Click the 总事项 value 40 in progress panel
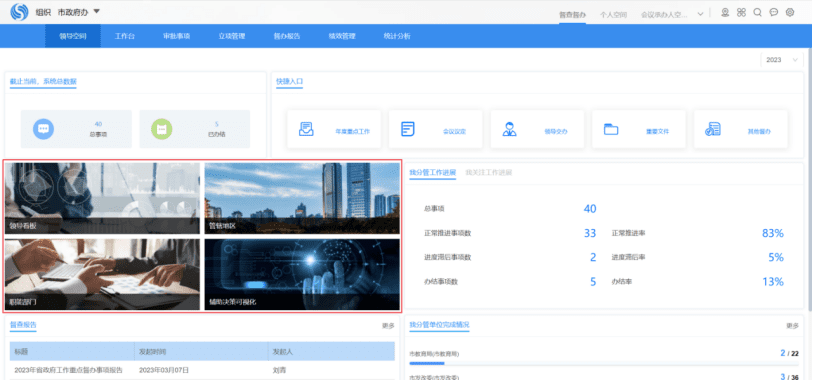 (590, 209)
